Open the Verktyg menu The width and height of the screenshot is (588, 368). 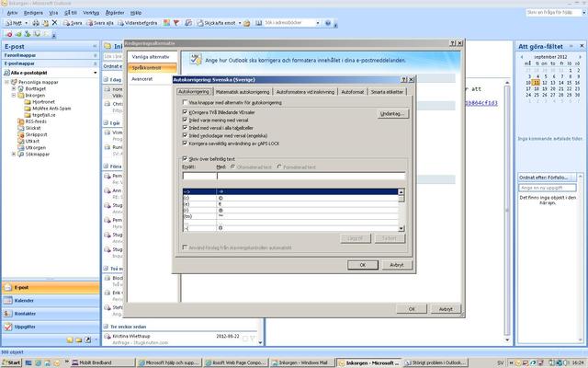[91, 13]
